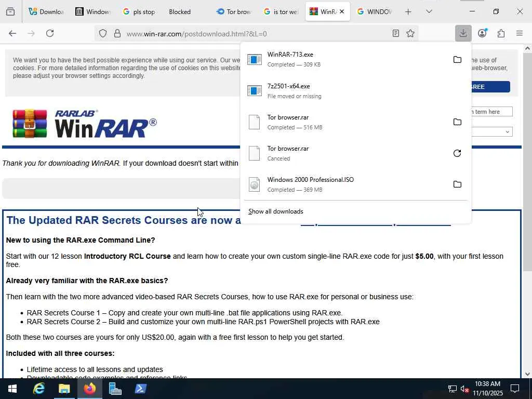The width and height of the screenshot is (532, 399).
Task: Open Windows 2000 Professional.ISO download
Action: (x=344, y=184)
